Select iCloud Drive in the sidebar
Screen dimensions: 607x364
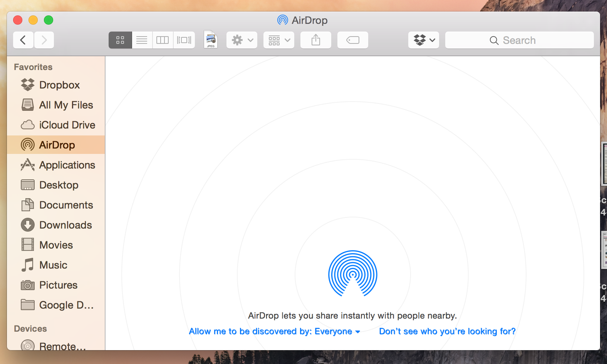[56, 125]
